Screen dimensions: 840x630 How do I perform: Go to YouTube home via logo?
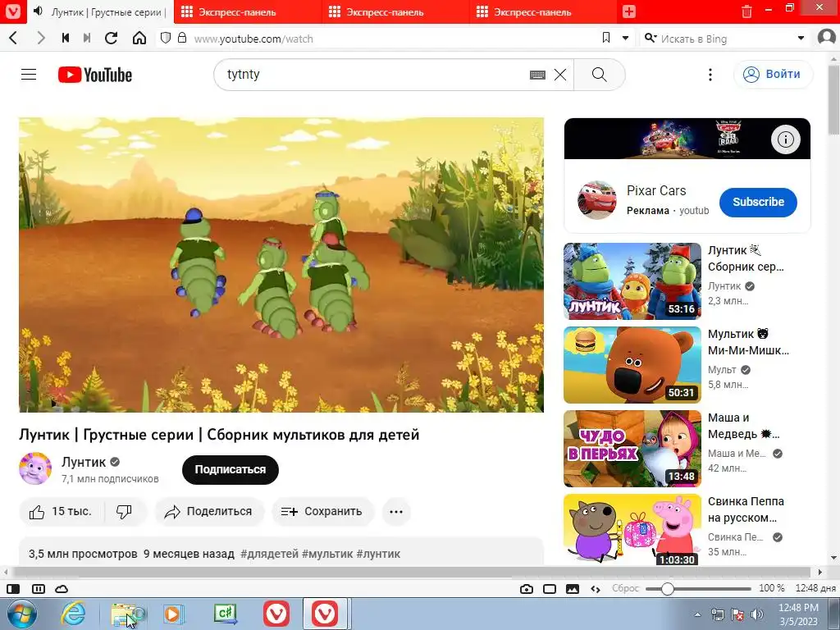pyautogui.click(x=95, y=75)
